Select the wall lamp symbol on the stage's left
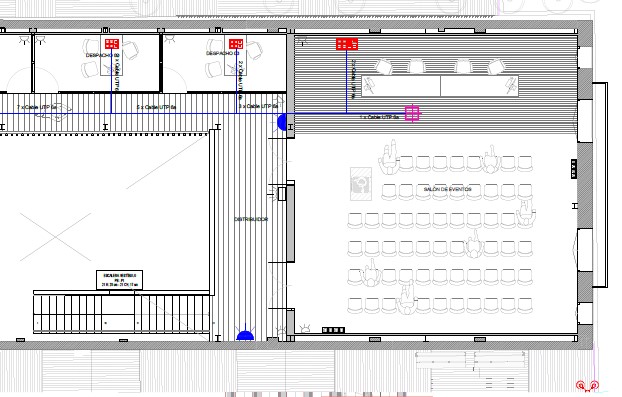622x397 pixels. click(302, 40)
